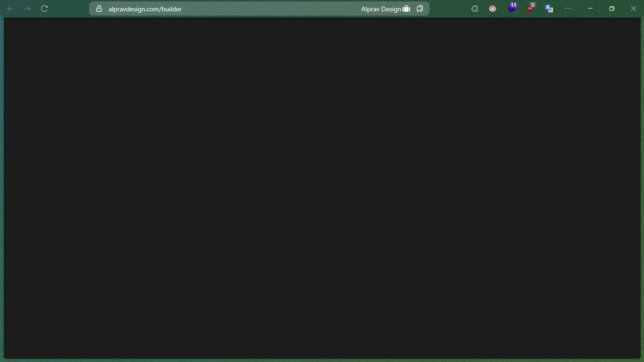Click the translate extension icon
The width and height of the screenshot is (644, 362).
549,8
